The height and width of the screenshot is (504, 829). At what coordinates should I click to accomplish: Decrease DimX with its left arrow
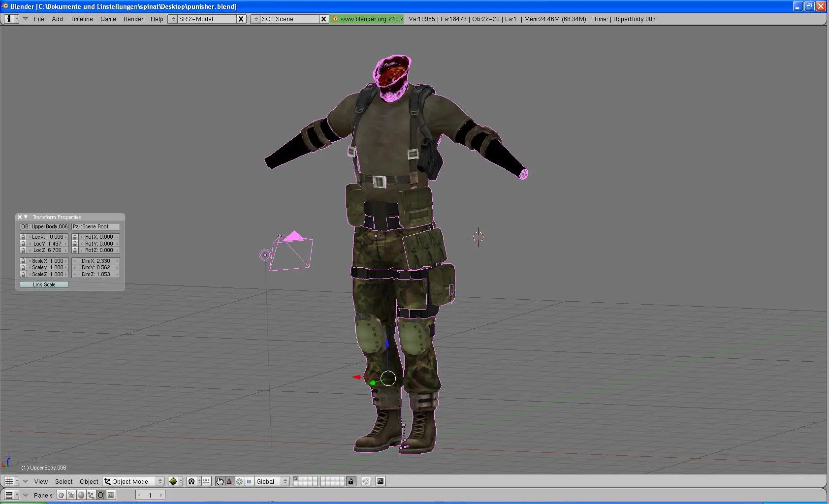(x=74, y=261)
